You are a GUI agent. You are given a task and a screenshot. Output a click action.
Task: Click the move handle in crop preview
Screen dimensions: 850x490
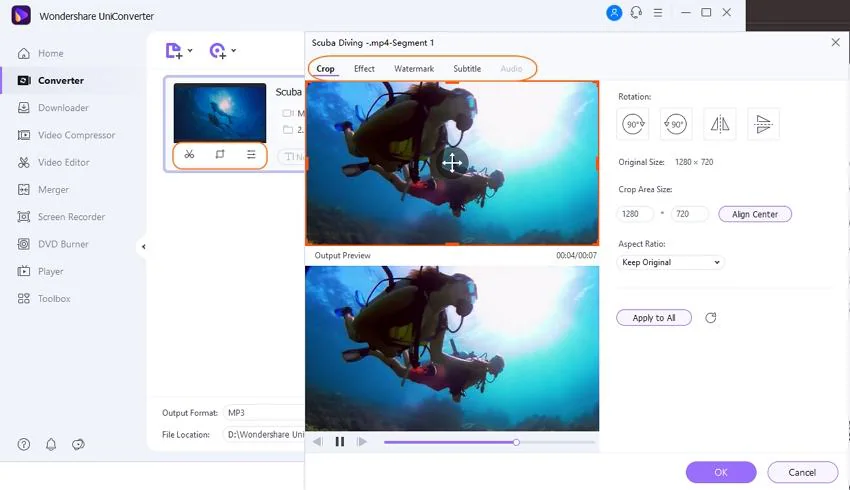point(452,163)
